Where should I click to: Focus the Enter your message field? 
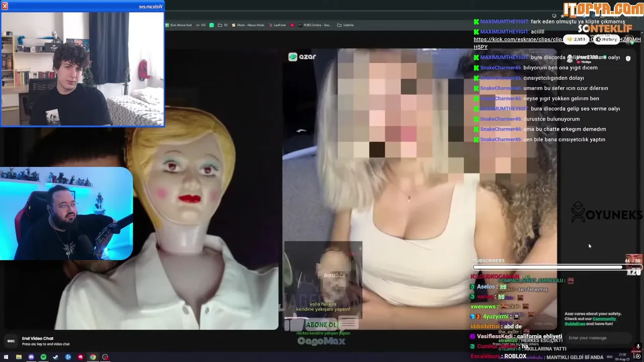(598, 338)
